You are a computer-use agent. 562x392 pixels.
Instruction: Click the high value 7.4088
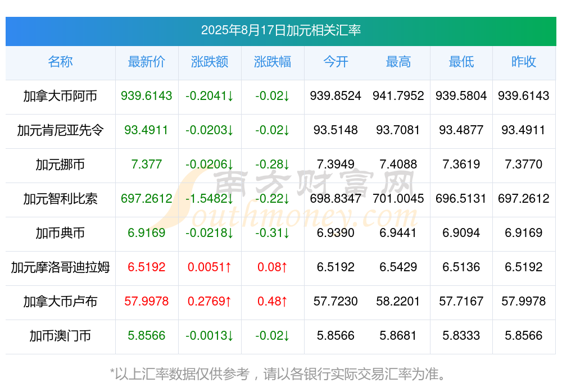coord(398,164)
